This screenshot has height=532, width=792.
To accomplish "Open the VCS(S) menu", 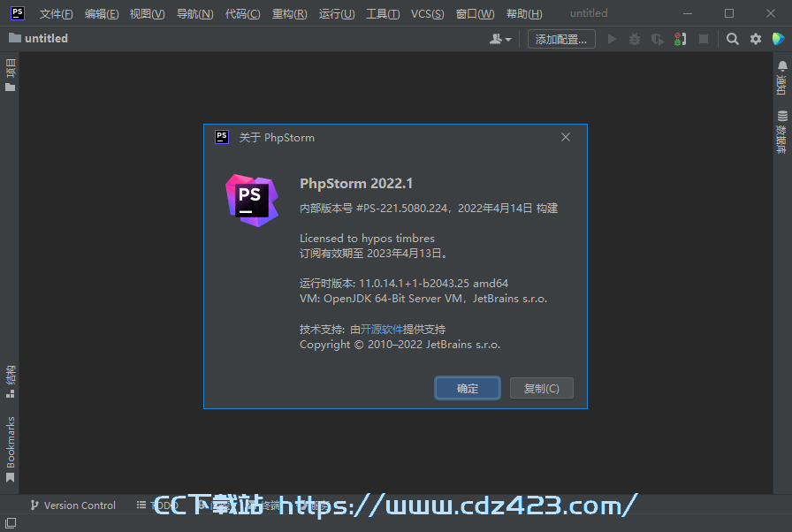I will point(427,13).
